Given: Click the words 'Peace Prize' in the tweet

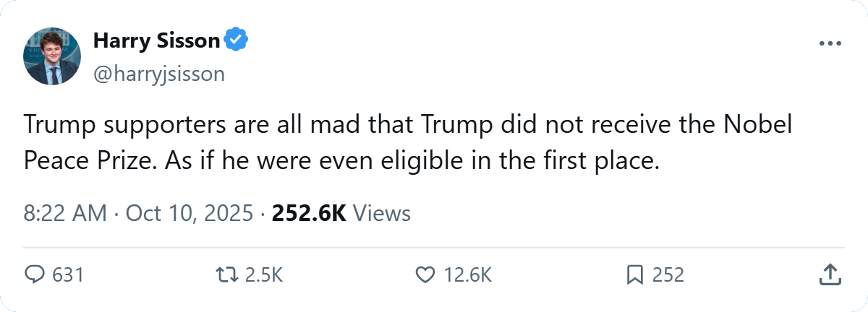Looking at the screenshot, I should (x=90, y=161).
